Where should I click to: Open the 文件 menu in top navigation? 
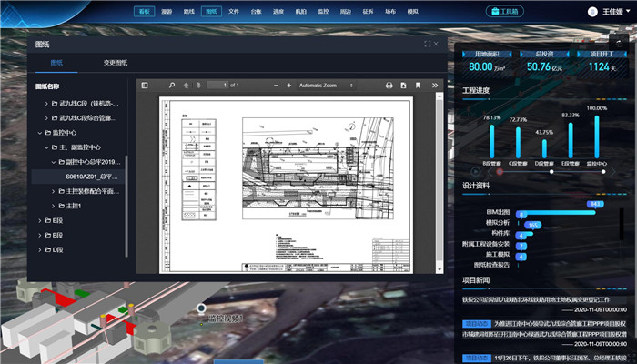234,12
